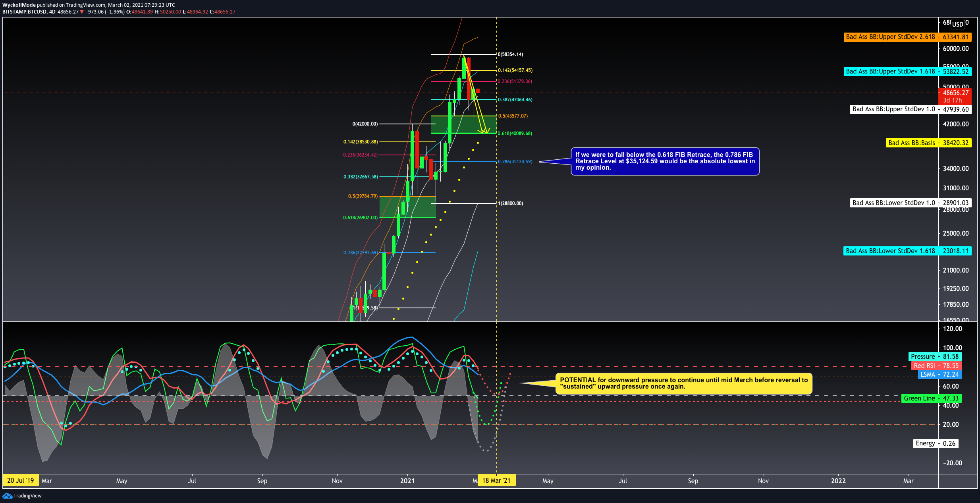Screen dimensions: 980x503
Task: Click the 0.142(54157.45) Fibonacci level label
Action: (x=515, y=70)
